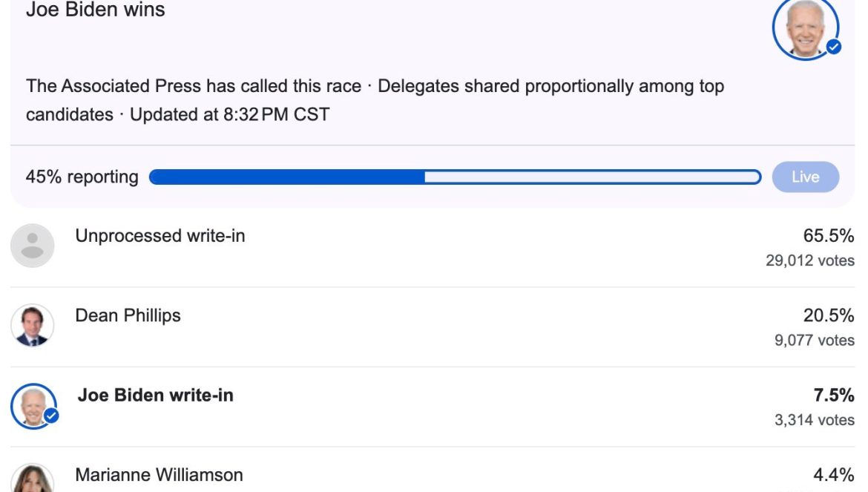Click the 3,314 votes count

[x=814, y=420]
